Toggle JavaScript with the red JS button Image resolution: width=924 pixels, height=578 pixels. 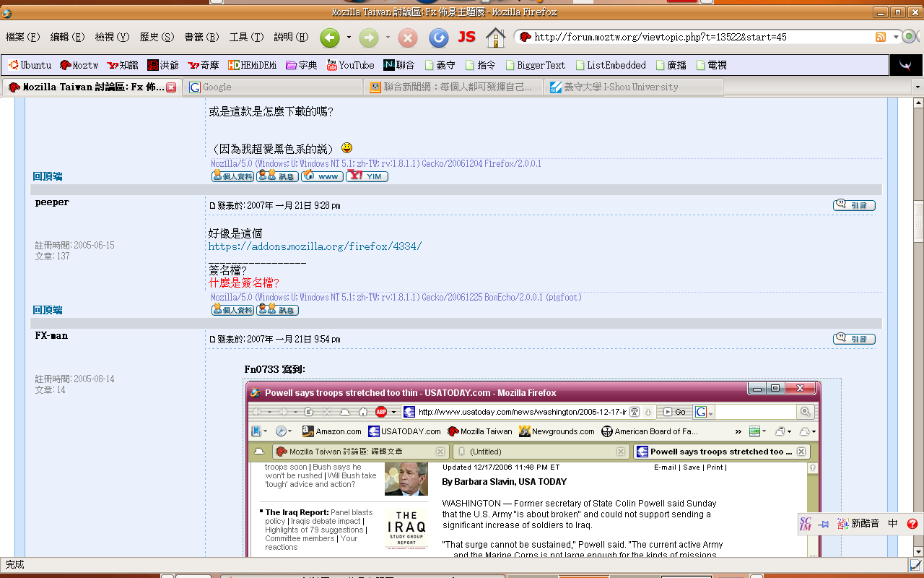tap(467, 37)
